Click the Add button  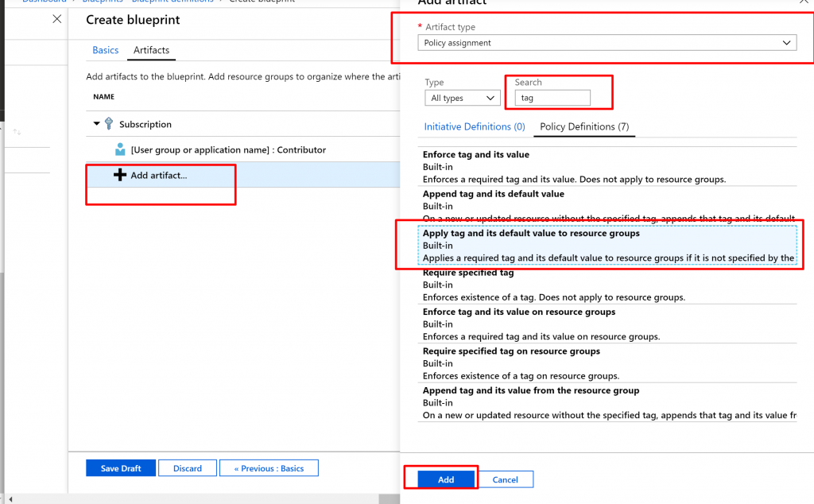click(446, 479)
